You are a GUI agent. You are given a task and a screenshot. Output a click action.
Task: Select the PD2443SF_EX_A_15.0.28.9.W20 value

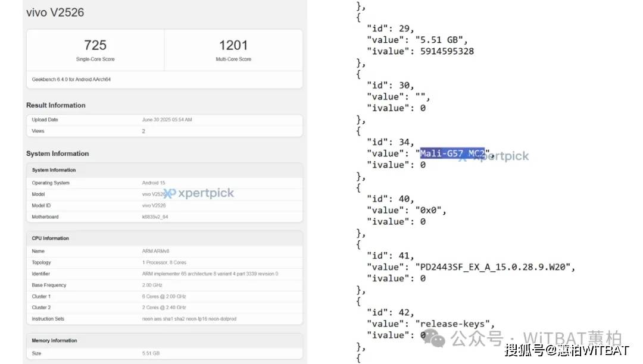click(493, 268)
